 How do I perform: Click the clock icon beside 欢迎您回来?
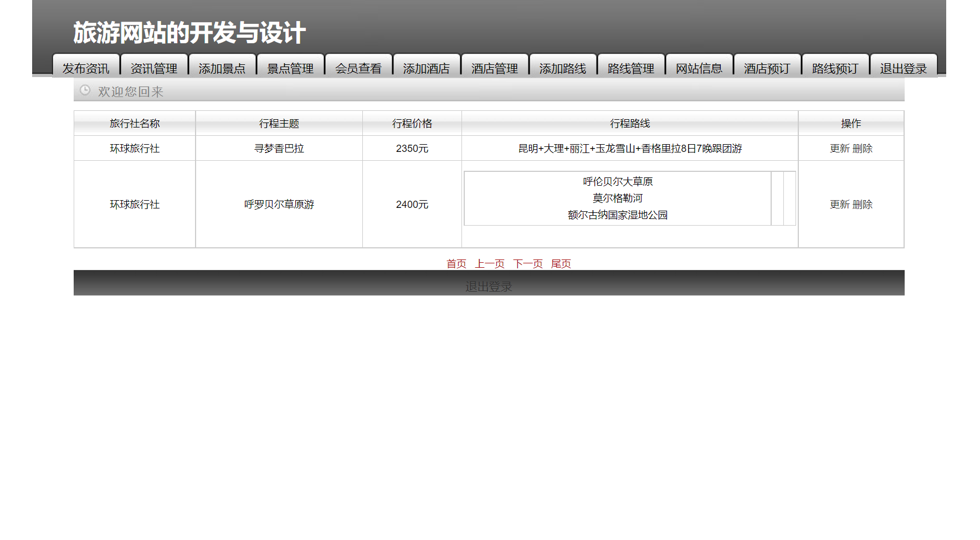pyautogui.click(x=85, y=90)
